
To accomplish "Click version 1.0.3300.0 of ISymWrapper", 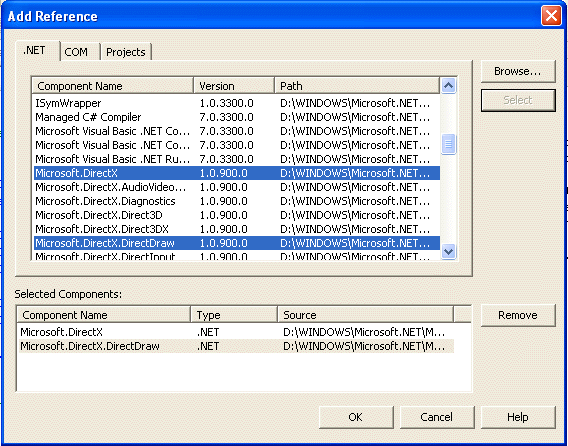I will click(x=226, y=103).
